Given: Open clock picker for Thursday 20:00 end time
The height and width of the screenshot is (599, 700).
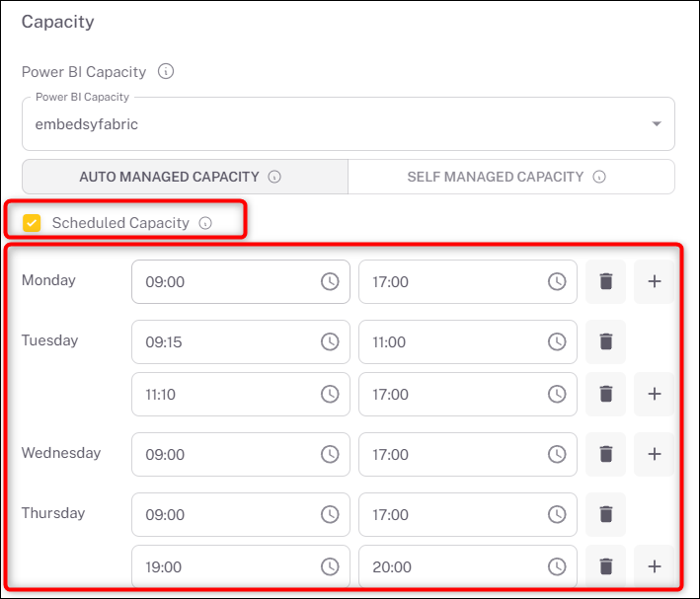Looking at the screenshot, I should 557,566.
